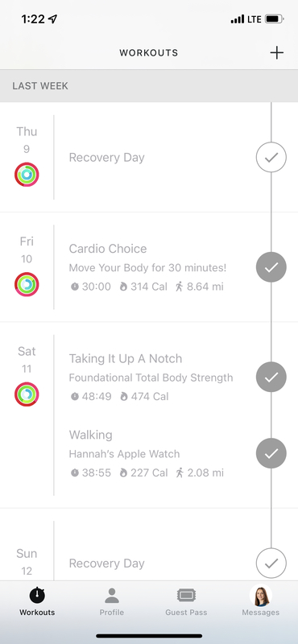Open Taking It Up A Notch workout
Viewport: 298px width, 644px height.
pyautogui.click(x=151, y=377)
